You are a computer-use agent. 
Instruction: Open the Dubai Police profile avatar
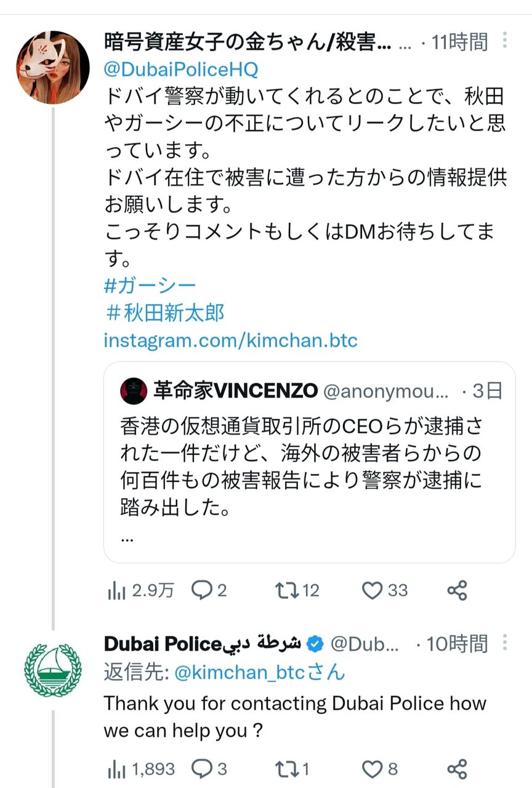(x=53, y=670)
